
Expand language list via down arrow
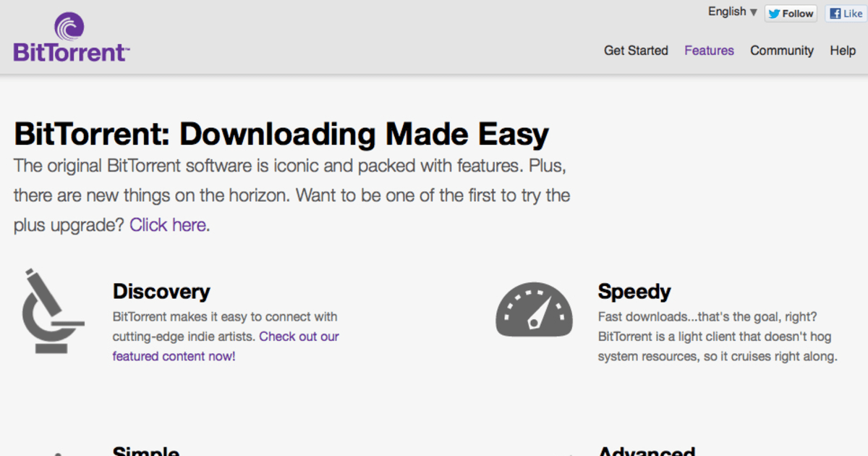[753, 12]
